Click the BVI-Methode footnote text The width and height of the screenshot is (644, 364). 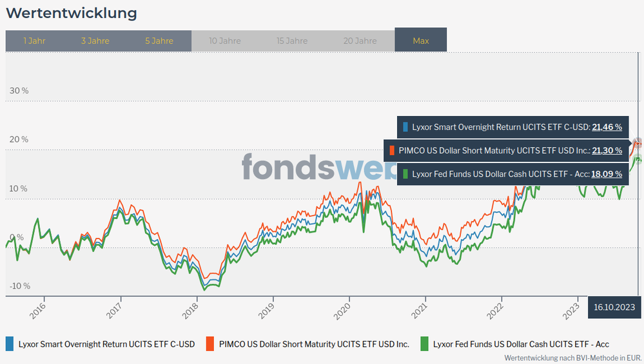(x=572, y=358)
